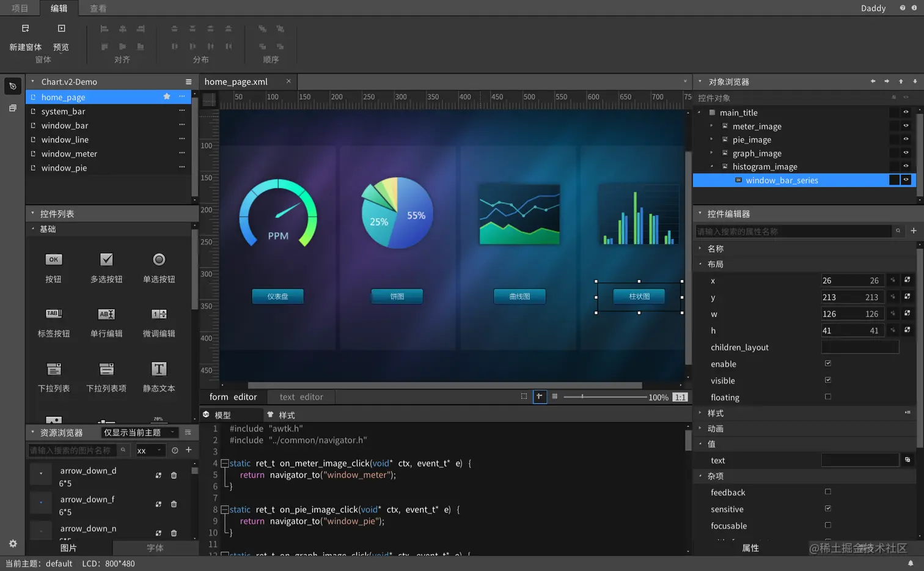The height and width of the screenshot is (571, 924).
Task: Uncheck the visible property checkbox
Action: click(828, 380)
